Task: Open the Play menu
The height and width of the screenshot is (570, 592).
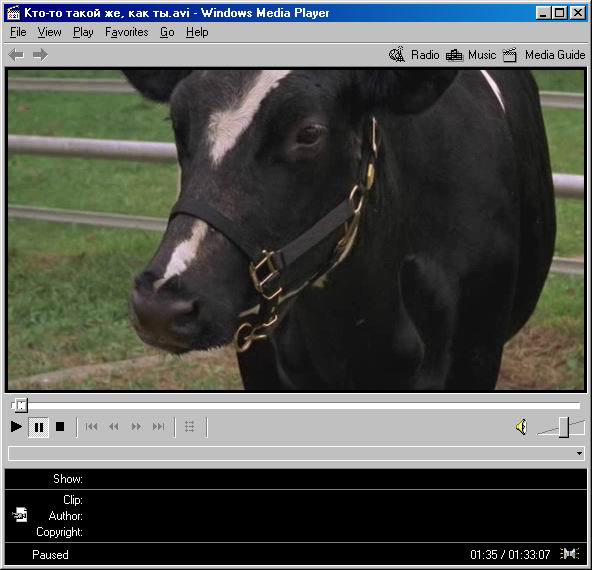Action: [83, 32]
